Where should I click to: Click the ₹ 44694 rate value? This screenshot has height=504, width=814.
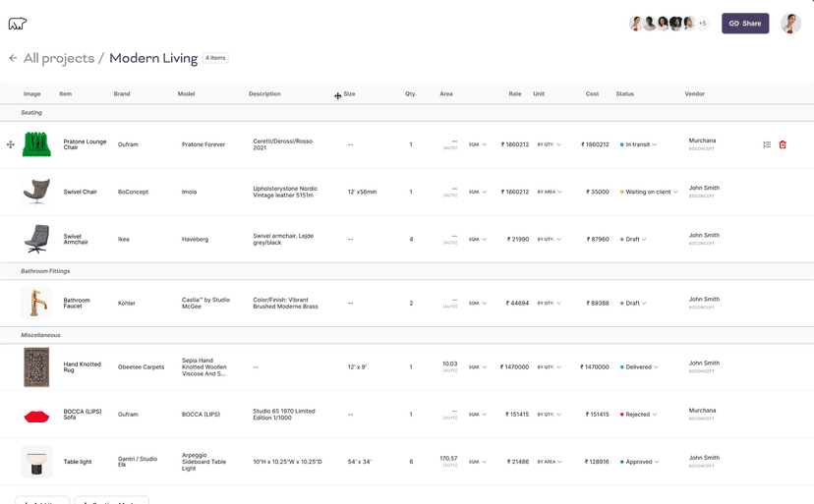[x=517, y=304]
